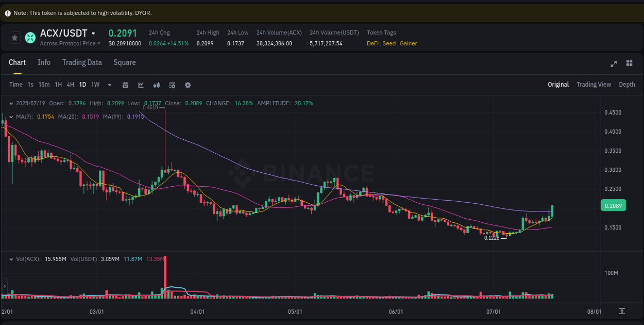
Task: Switch chart to Trading View mode
Action: coord(594,84)
